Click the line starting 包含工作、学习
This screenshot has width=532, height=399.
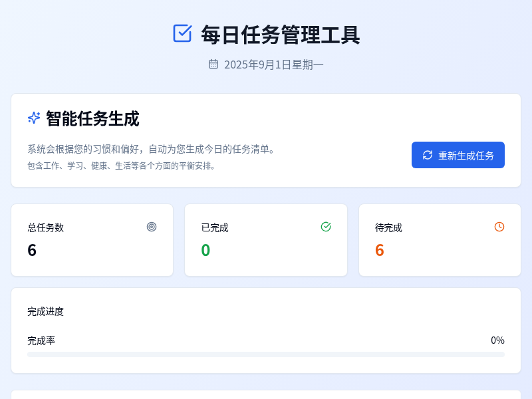[121, 166]
